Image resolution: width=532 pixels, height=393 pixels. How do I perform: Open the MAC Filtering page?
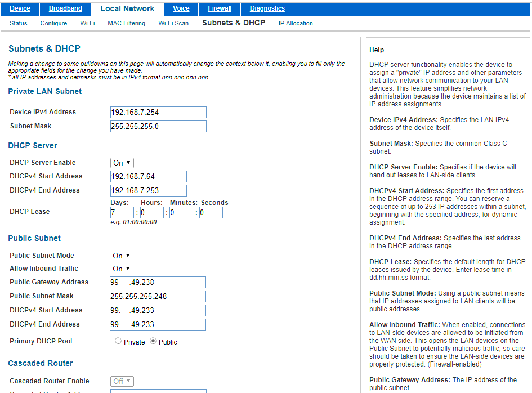[126, 23]
